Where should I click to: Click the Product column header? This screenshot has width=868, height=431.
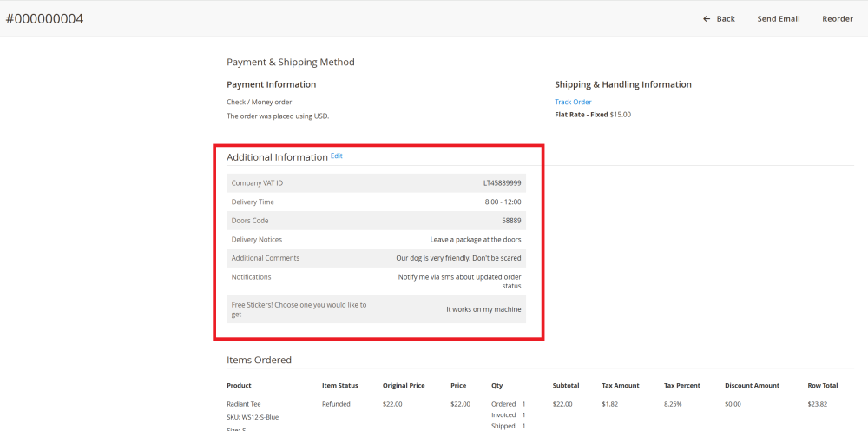point(239,386)
